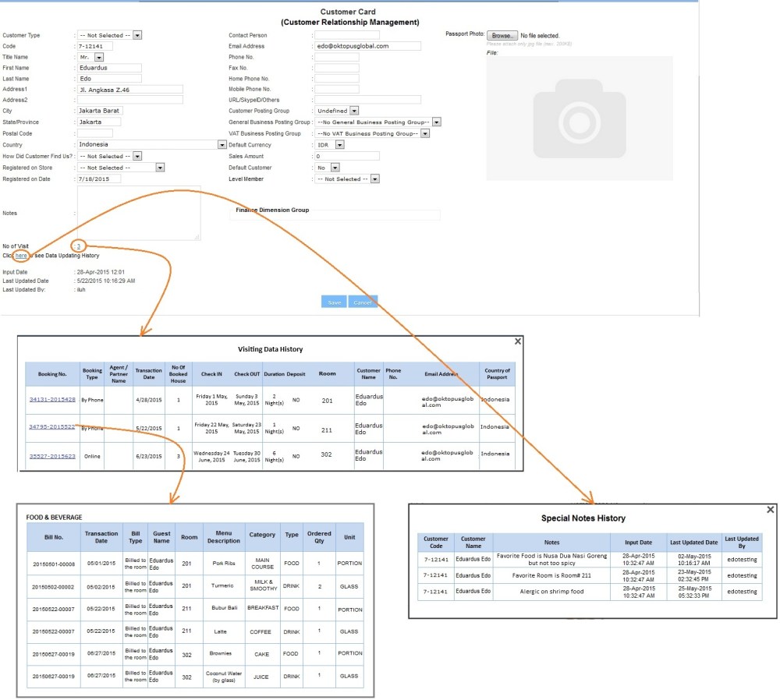The width and height of the screenshot is (780, 700).
Task: Click into the Notes text area
Action: pos(138,213)
